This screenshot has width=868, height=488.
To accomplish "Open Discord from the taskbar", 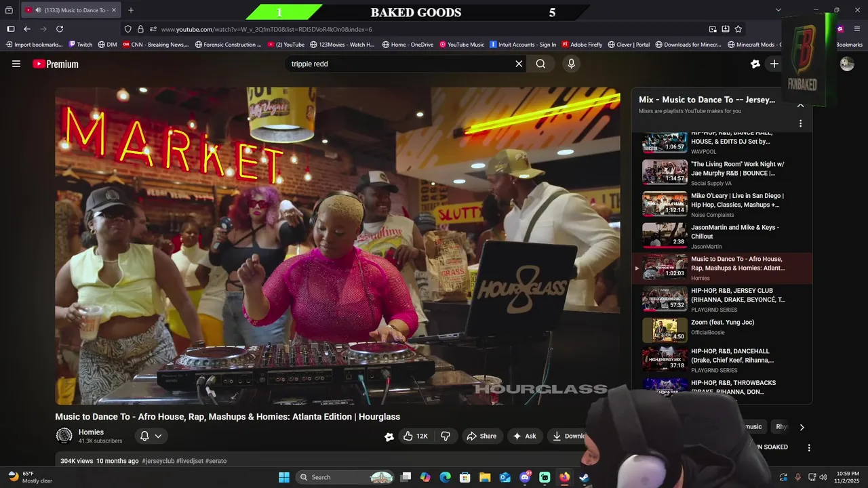I will tap(525, 477).
